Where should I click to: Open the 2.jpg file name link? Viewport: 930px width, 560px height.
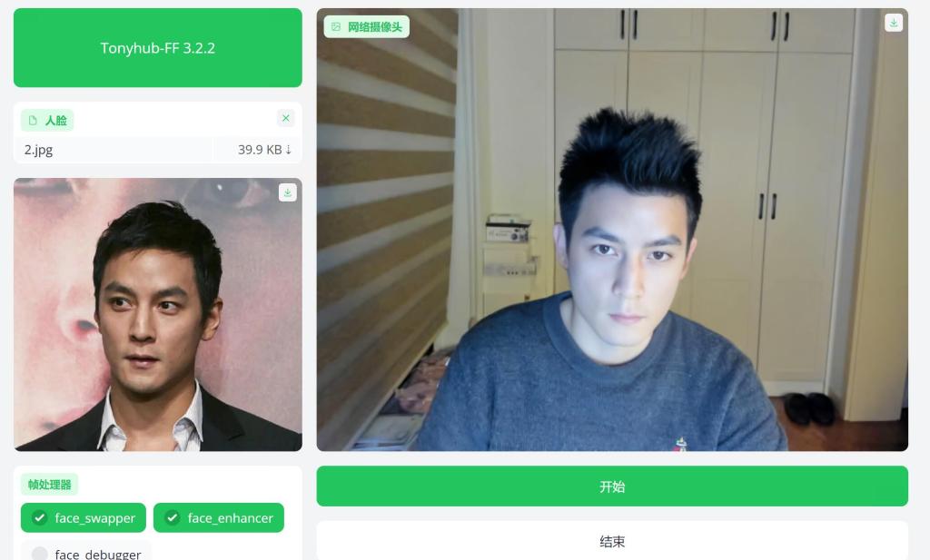pyautogui.click(x=38, y=150)
